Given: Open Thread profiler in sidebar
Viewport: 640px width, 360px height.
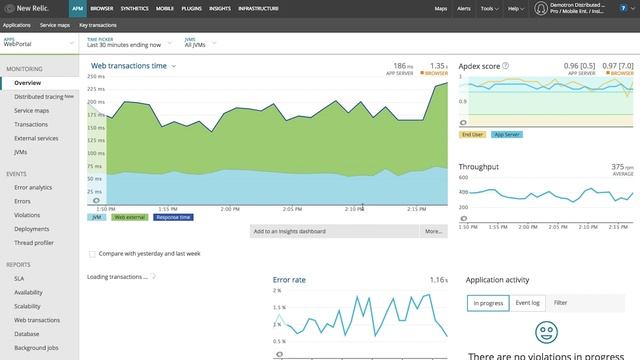Looking at the screenshot, I should click(34, 243).
